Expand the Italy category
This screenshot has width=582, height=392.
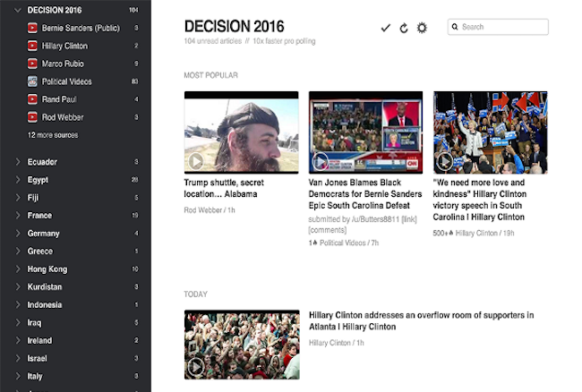[17, 376]
